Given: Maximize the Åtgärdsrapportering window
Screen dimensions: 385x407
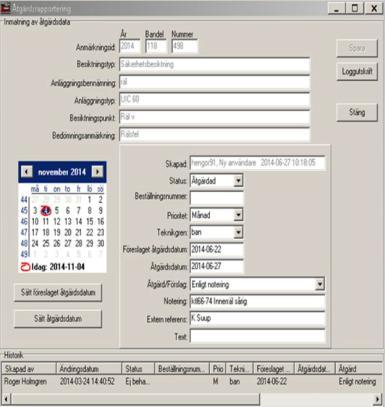Looking at the screenshot, I should point(355,8).
